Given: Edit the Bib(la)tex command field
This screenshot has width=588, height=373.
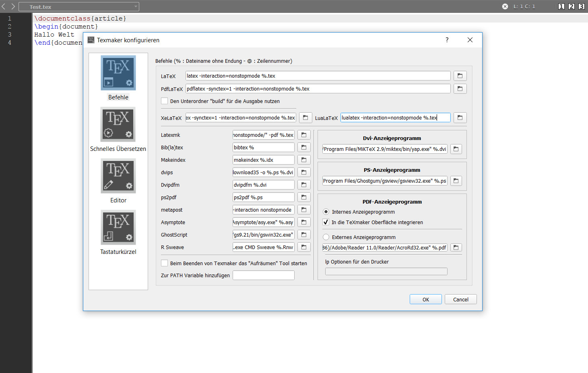Looking at the screenshot, I should pyautogui.click(x=264, y=147).
